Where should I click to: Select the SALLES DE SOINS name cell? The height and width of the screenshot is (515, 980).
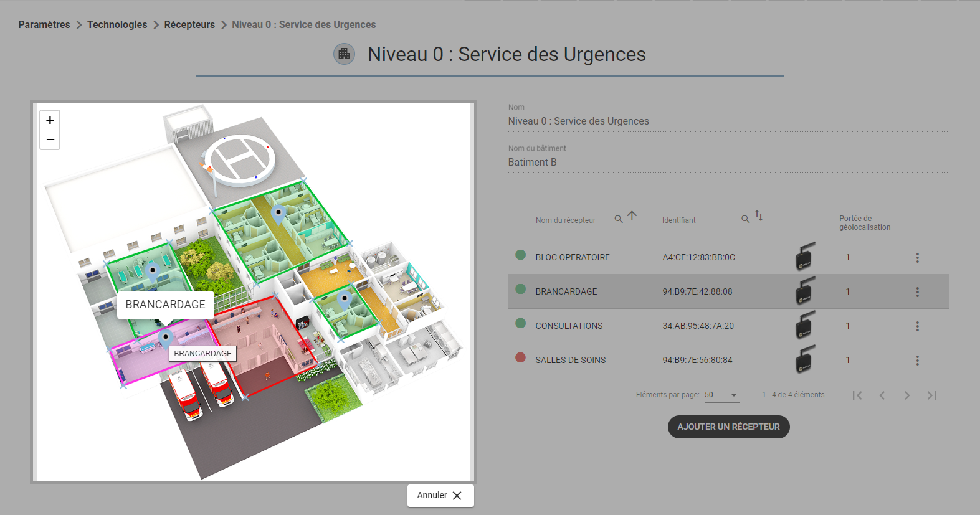(x=571, y=360)
